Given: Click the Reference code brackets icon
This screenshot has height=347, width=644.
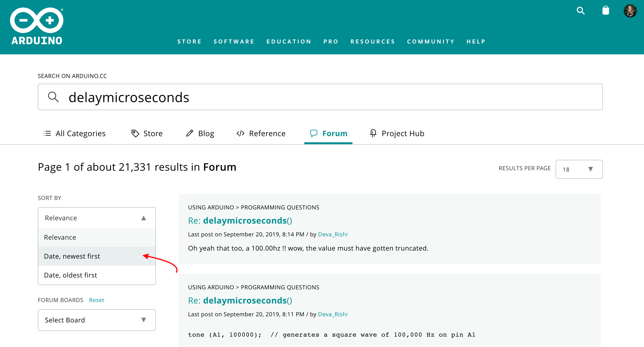Looking at the screenshot, I should pyautogui.click(x=240, y=133).
